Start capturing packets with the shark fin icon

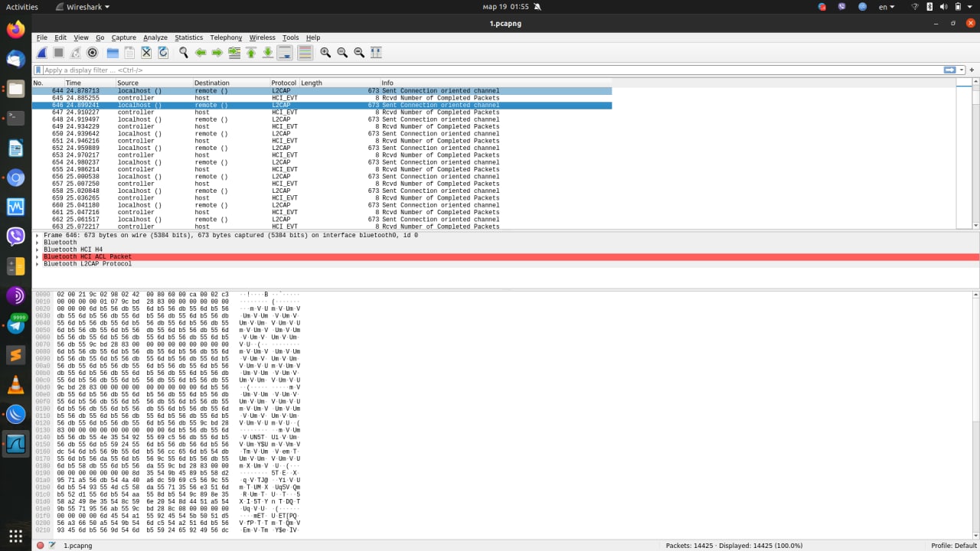pyautogui.click(x=41, y=53)
